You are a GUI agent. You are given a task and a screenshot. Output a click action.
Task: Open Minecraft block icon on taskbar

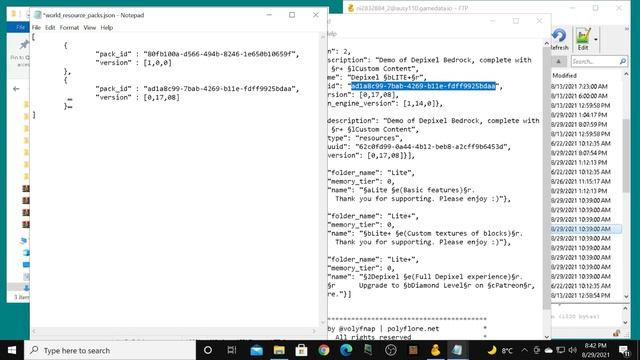(x=413, y=350)
